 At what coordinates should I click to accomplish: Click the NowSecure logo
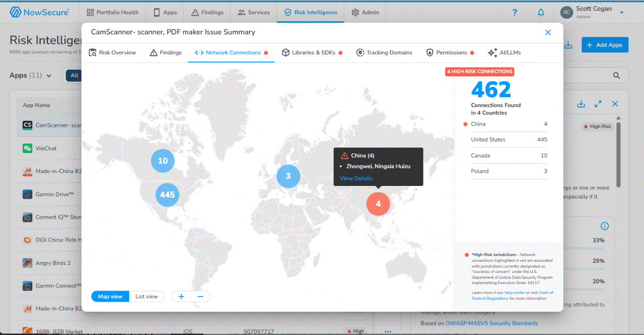(x=39, y=12)
